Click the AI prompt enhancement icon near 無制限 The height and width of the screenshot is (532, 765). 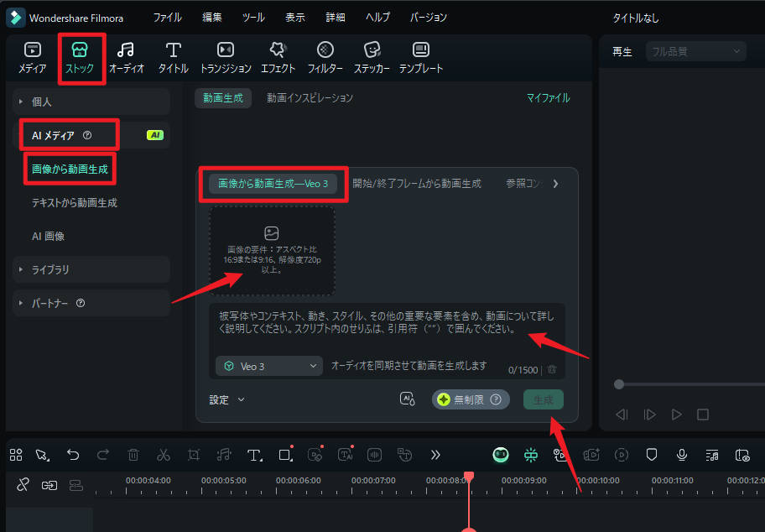click(408, 399)
